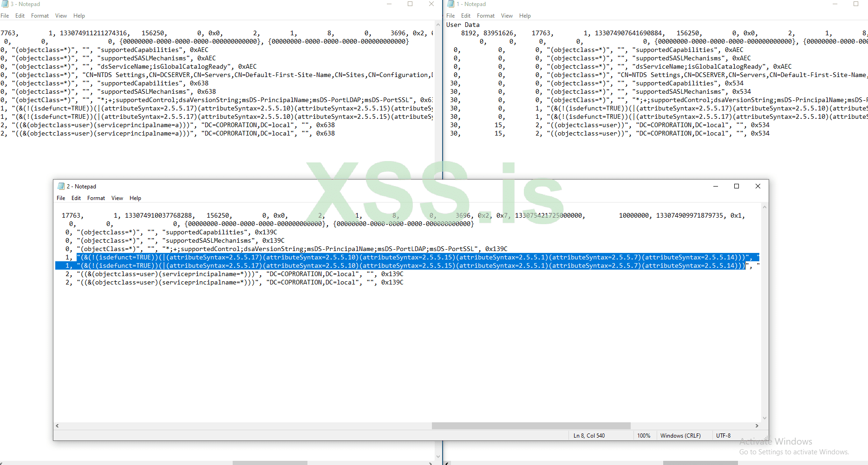Click the UTF-8 encoding indicator
Screen dimensions: 868x465
pos(723,436)
